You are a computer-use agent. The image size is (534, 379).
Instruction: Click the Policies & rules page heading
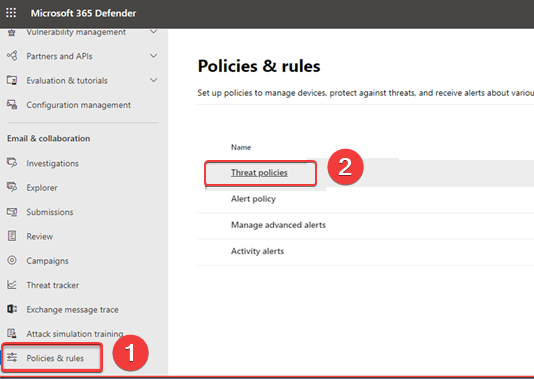pyautogui.click(x=259, y=66)
